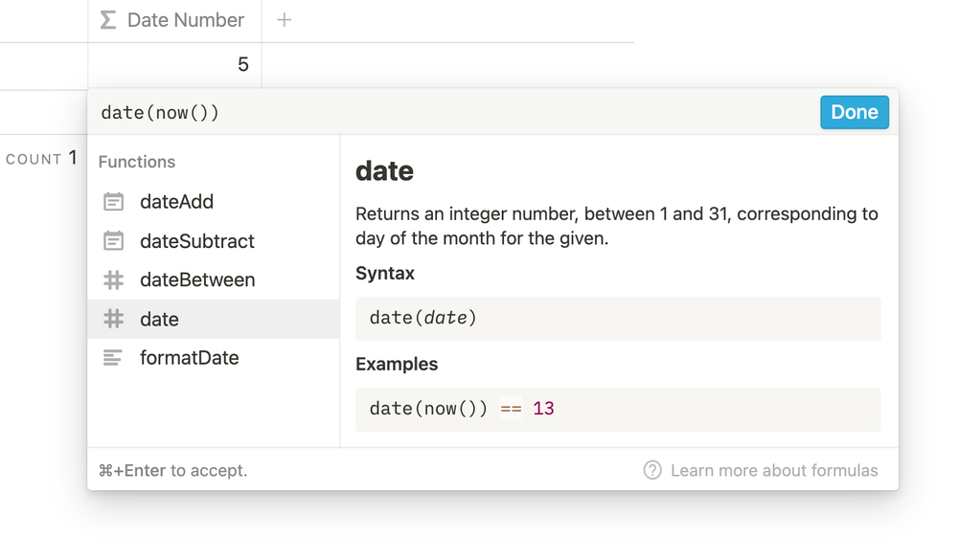Click the Done button
The height and width of the screenshot is (560, 958).
pos(854,112)
